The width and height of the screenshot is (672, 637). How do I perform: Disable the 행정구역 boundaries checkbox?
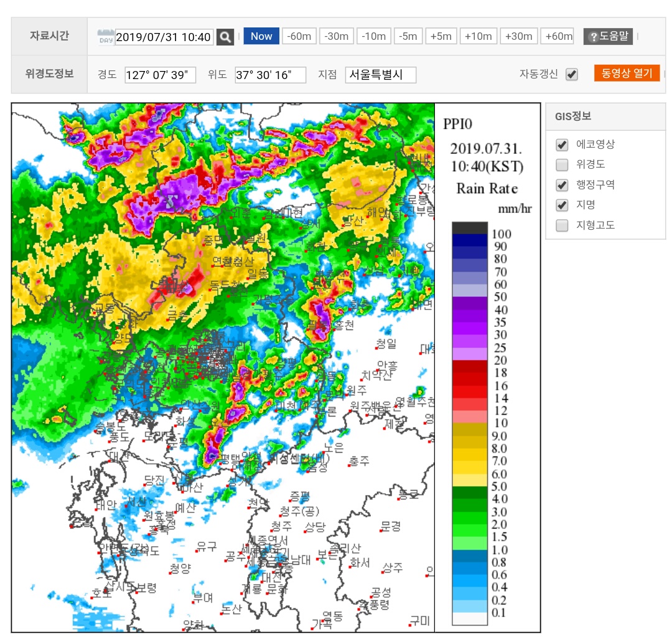point(562,185)
